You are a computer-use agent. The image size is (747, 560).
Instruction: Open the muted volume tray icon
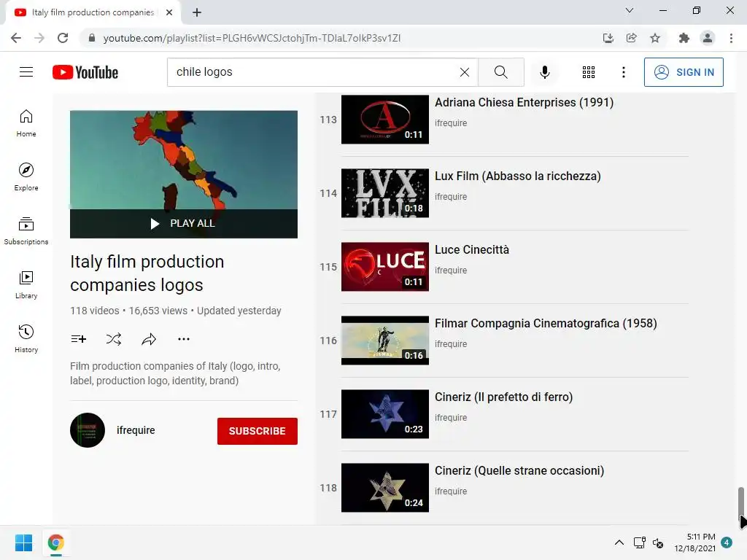658,542
